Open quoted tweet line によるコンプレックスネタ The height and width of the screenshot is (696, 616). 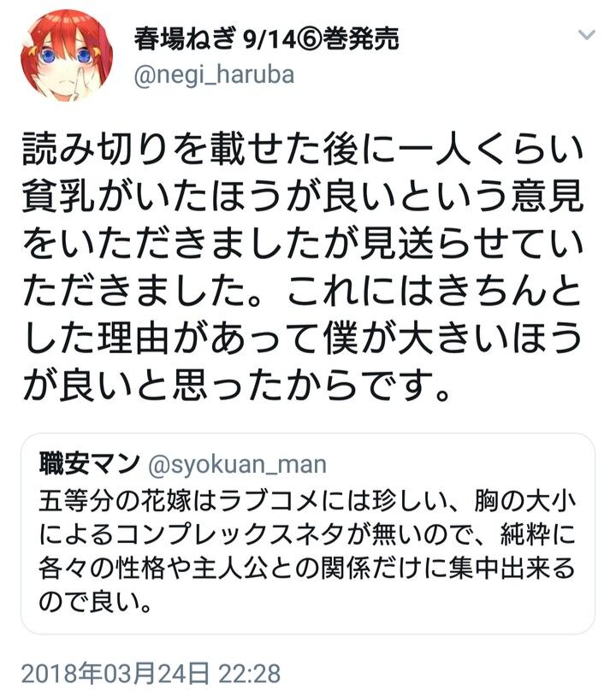click(x=307, y=534)
